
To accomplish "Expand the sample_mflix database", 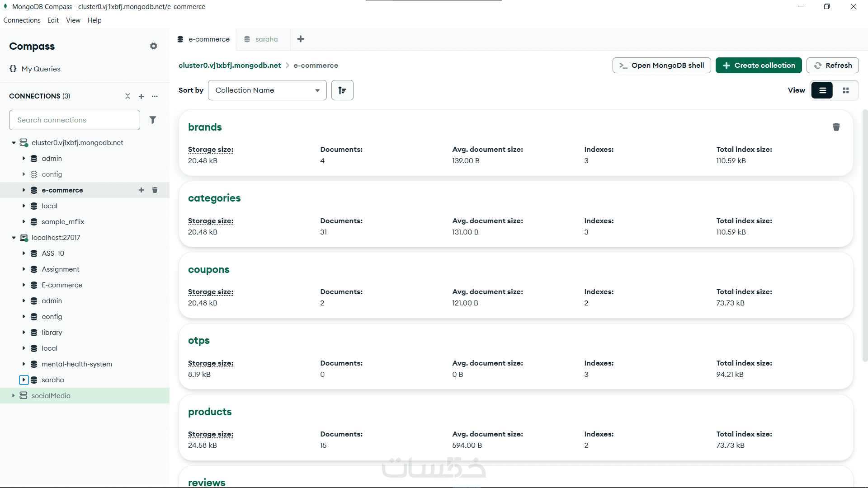I will pos(24,221).
